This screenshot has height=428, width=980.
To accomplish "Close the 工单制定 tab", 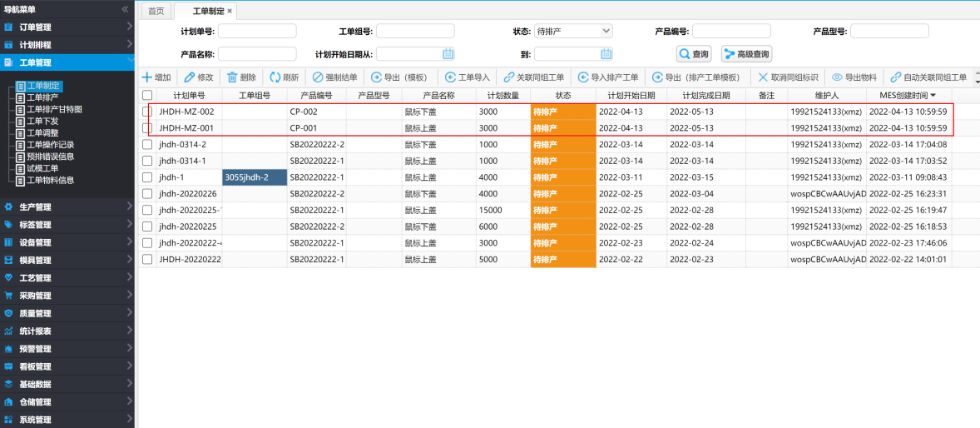I will click(230, 12).
